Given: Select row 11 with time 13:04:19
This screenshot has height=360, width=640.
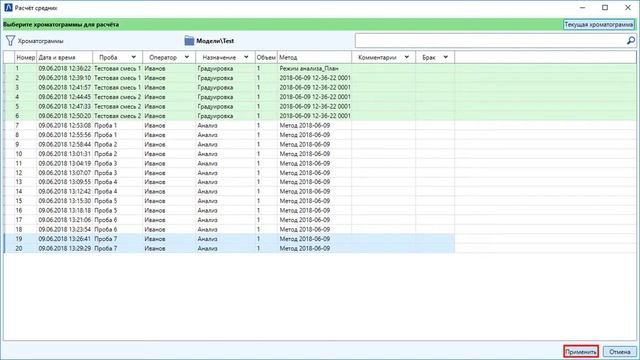Looking at the screenshot, I should [x=229, y=163].
